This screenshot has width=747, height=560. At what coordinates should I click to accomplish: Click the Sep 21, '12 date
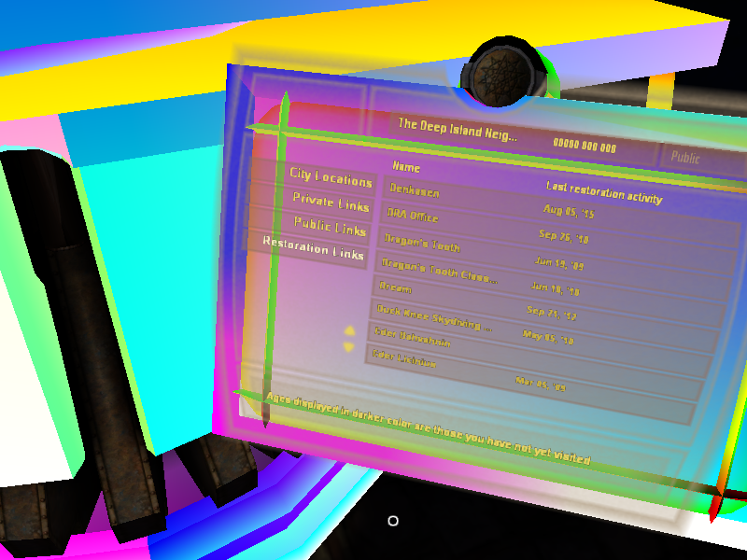coord(552,313)
